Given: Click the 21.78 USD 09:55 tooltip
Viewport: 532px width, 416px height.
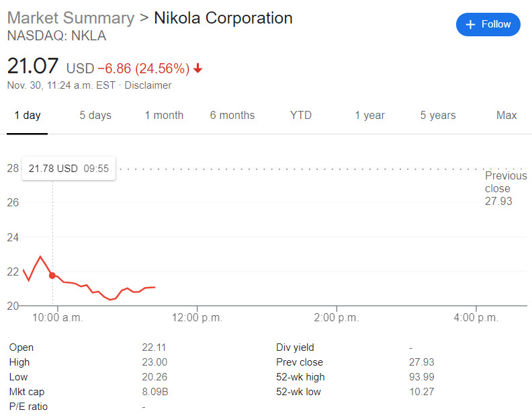Looking at the screenshot, I should tap(69, 168).
